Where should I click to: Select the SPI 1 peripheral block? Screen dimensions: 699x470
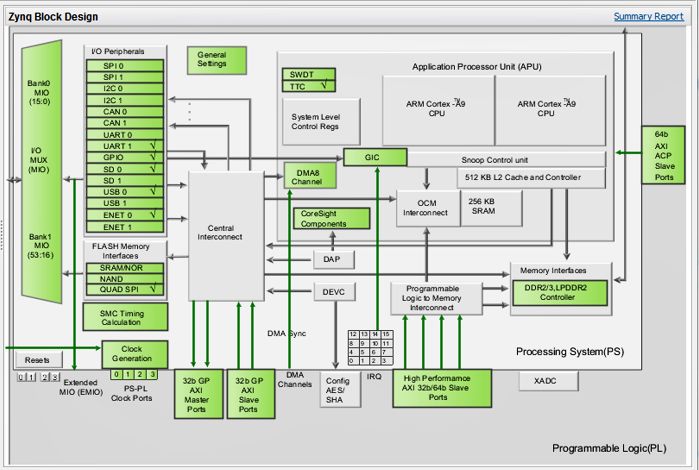pos(125,77)
